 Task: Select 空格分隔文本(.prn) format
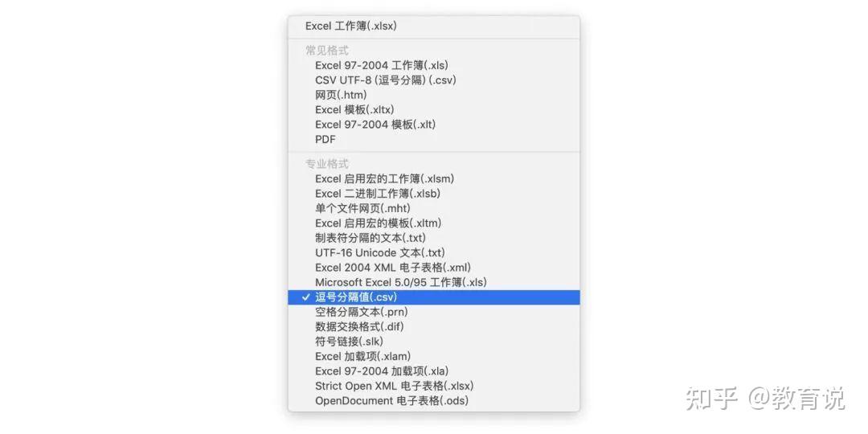[433, 312]
